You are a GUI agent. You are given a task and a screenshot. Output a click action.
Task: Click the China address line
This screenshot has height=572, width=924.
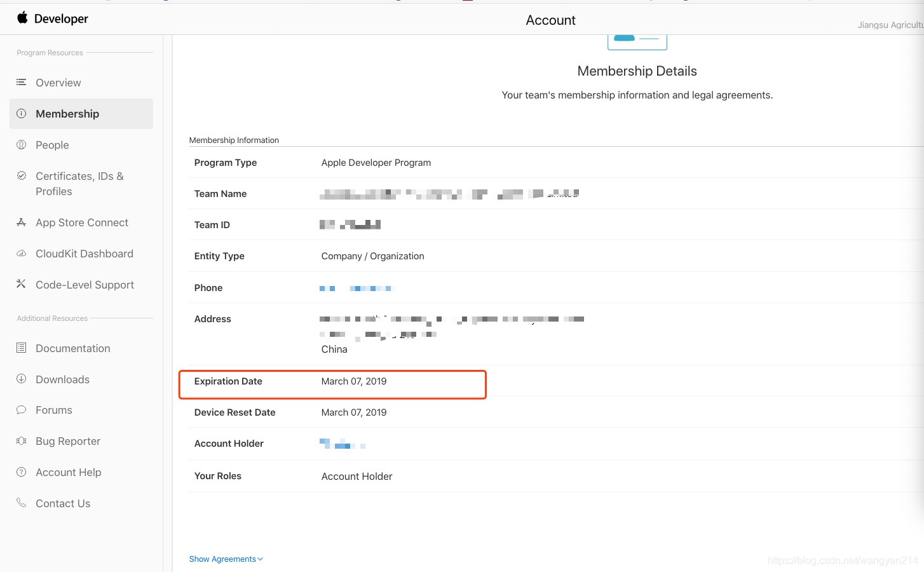334,350
